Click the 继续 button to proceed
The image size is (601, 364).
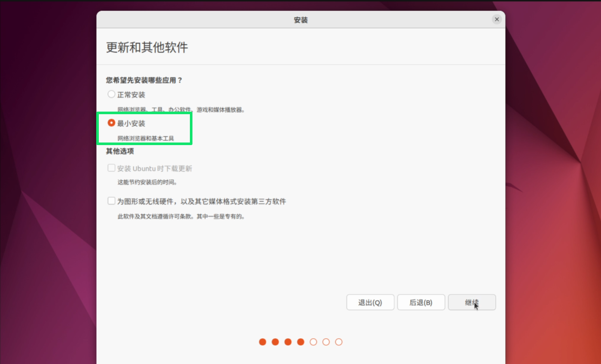(471, 302)
